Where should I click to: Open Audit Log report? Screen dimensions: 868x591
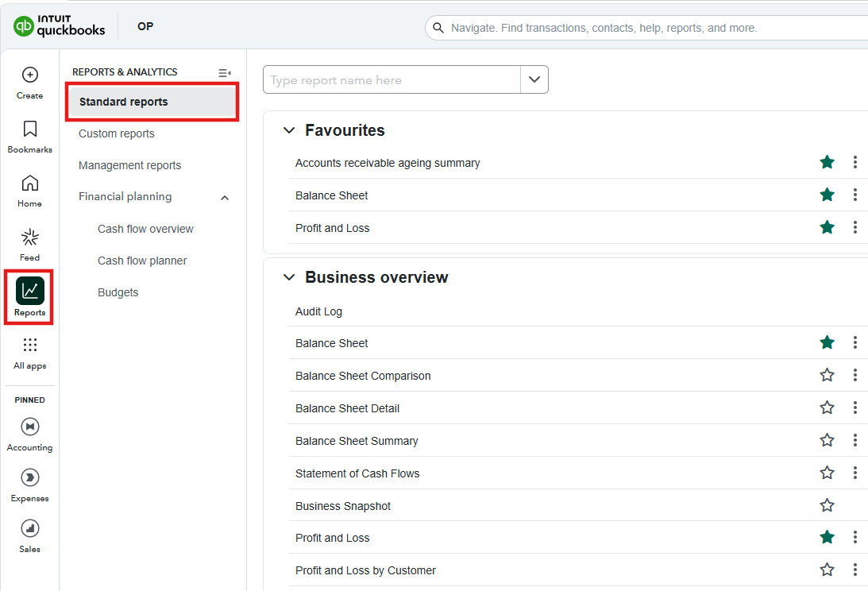coord(319,311)
